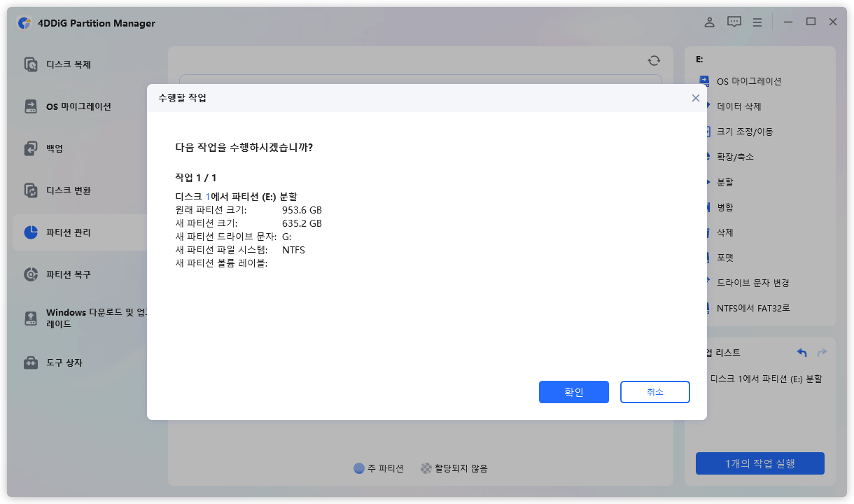Open the feedback message icon
The height and width of the screenshot is (504, 854).
click(734, 22)
